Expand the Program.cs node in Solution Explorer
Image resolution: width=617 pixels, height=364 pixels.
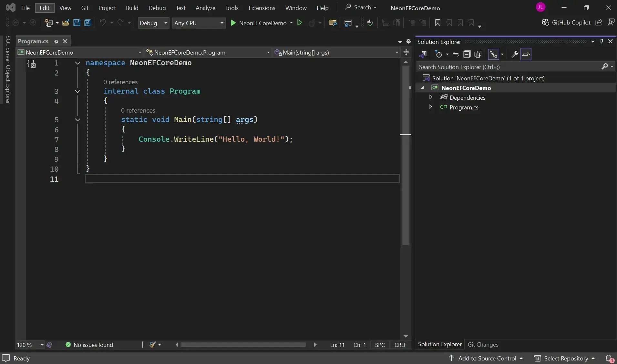click(x=430, y=107)
